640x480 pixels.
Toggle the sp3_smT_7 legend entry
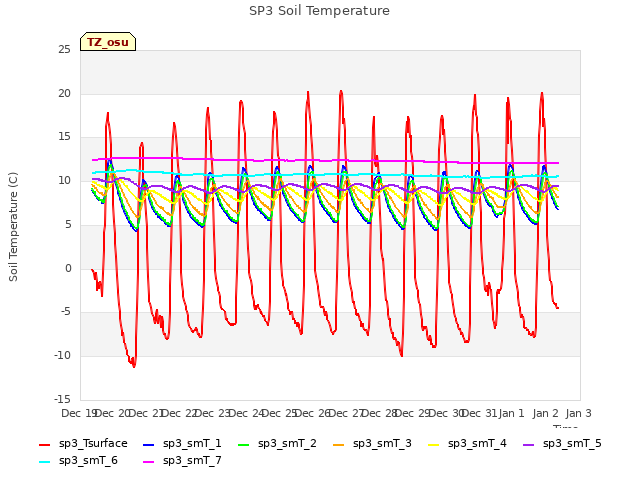[x=182, y=461]
